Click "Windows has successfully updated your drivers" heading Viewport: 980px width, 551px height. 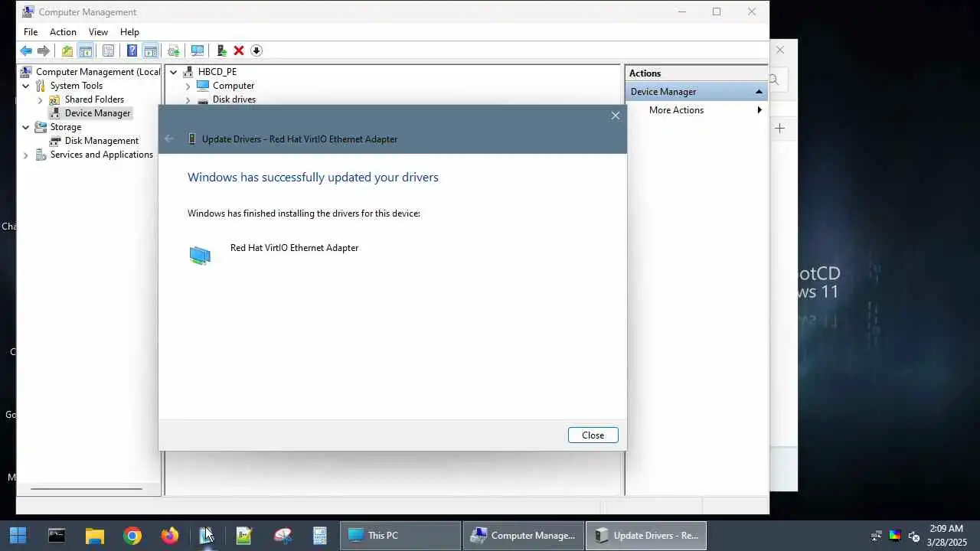[313, 178]
